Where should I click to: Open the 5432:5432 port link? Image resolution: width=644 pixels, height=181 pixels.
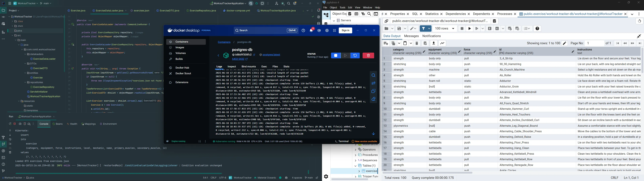(x=238, y=59)
